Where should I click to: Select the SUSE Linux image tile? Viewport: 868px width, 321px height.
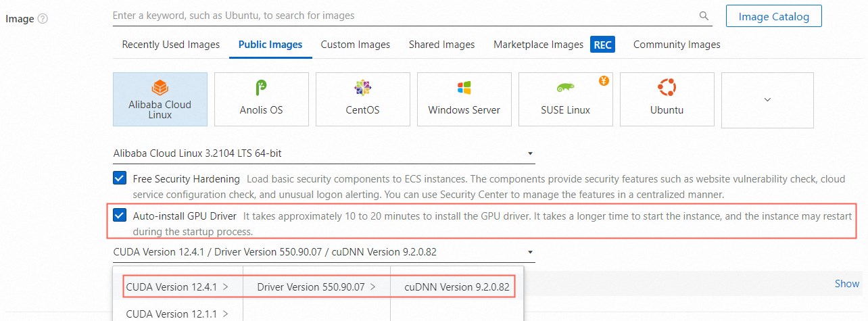pyautogui.click(x=566, y=99)
